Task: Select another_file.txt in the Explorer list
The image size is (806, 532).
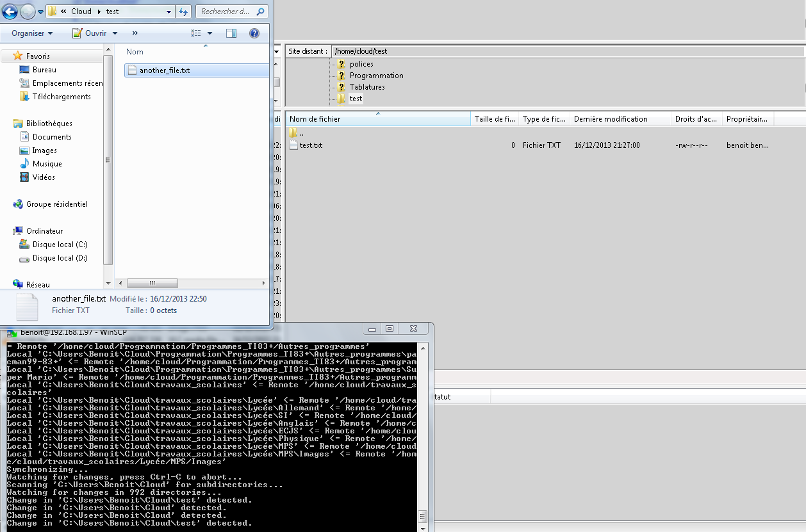Action: pos(196,70)
